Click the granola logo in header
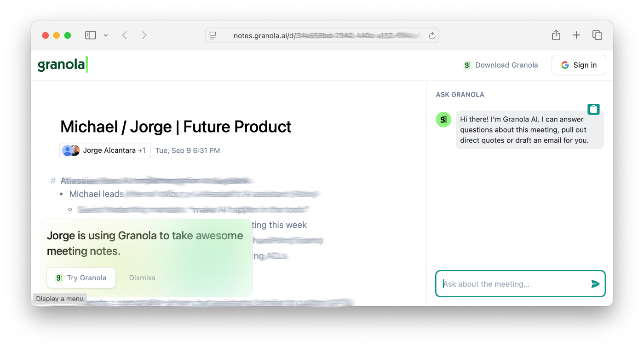644x347 pixels. [x=63, y=65]
